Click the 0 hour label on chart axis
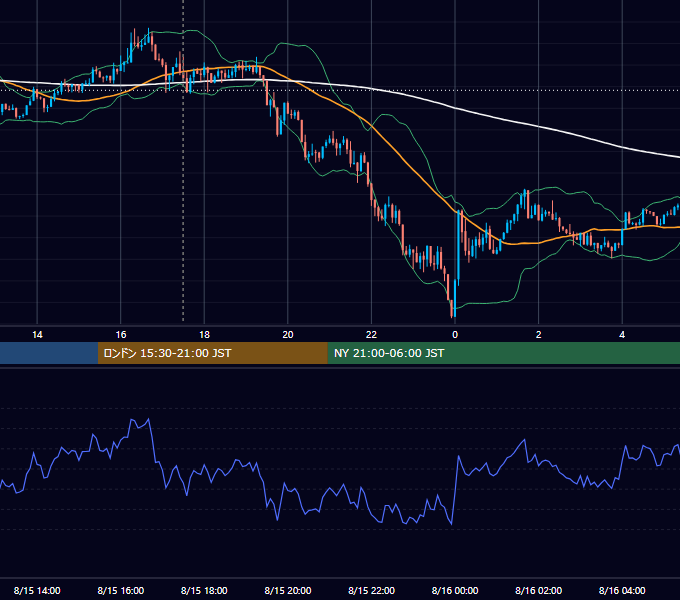The height and width of the screenshot is (600, 680). coord(455,335)
